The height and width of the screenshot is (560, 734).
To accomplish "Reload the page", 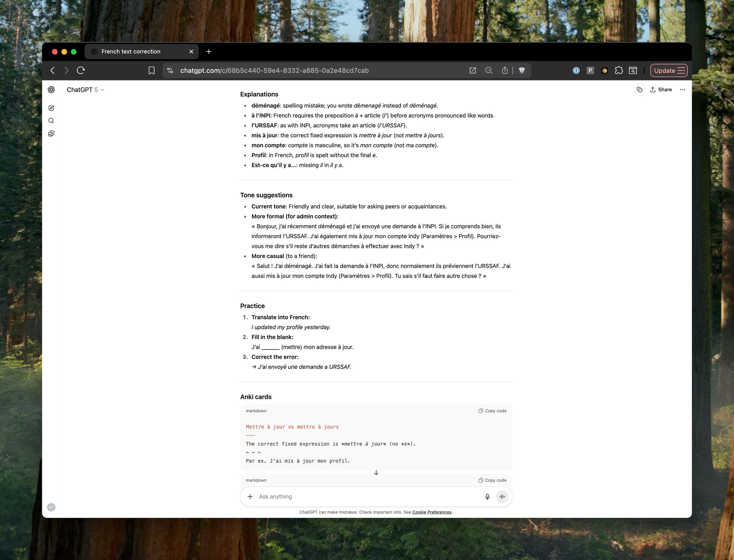I will point(81,71).
